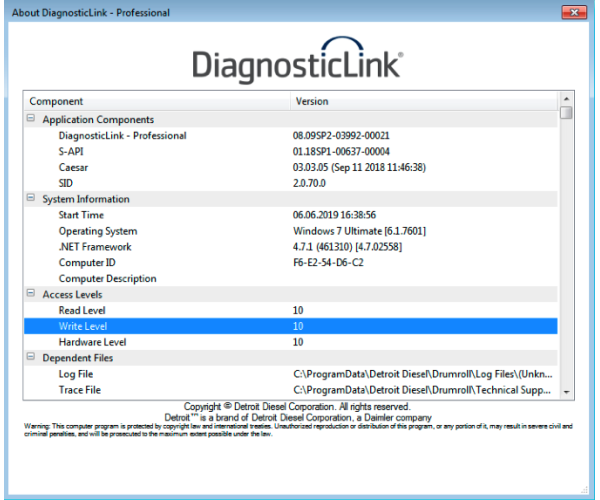Click the vertical scrollbar thumb
Viewport: 600px width, 500px height.
click(x=566, y=112)
